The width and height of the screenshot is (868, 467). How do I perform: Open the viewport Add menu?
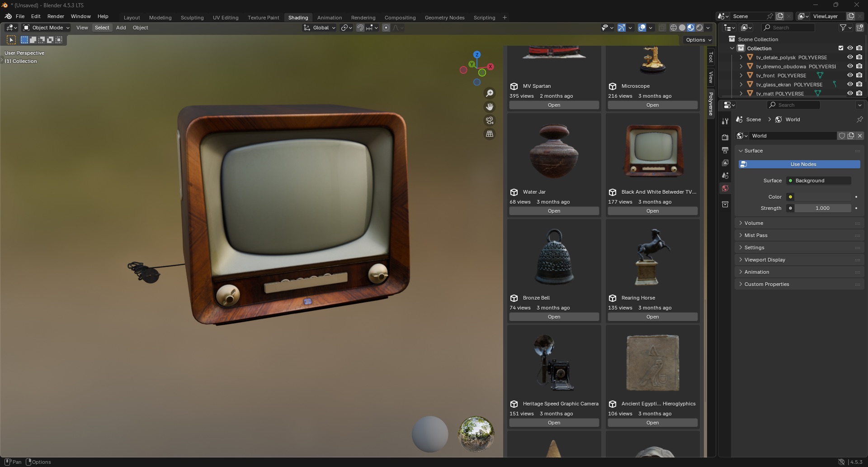(121, 28)
